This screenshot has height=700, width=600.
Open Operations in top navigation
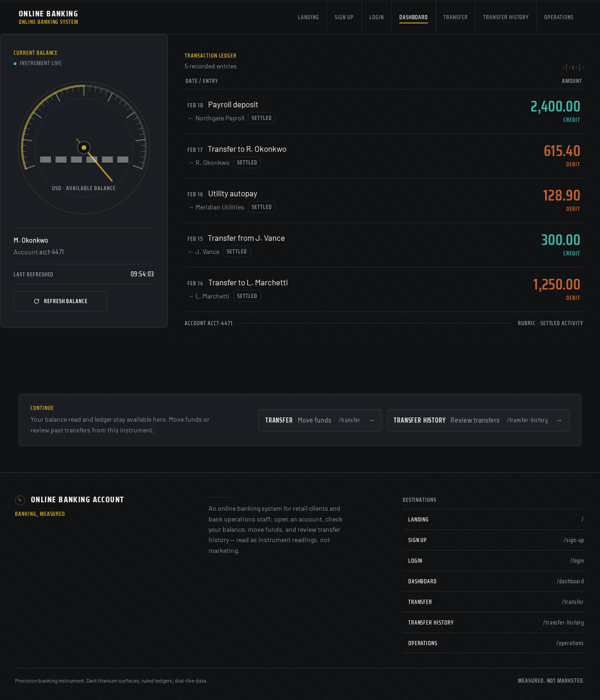click(x=559, y=17)
